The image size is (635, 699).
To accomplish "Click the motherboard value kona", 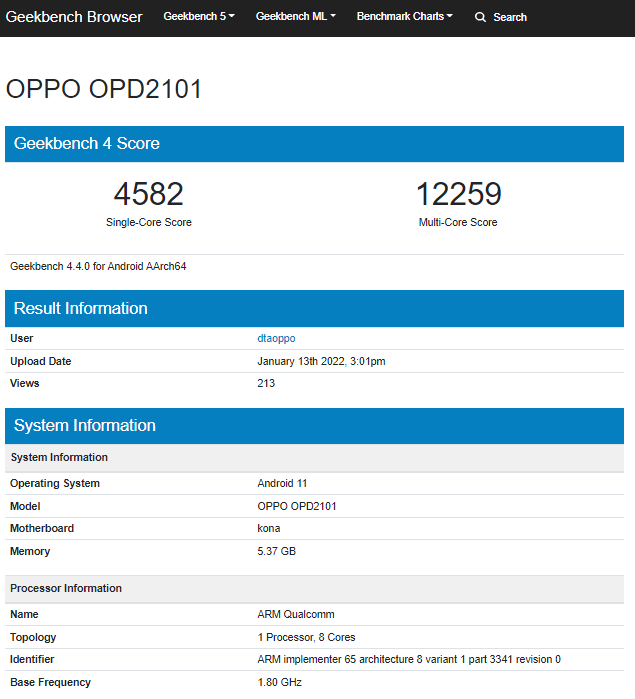I will coord(269,528).
